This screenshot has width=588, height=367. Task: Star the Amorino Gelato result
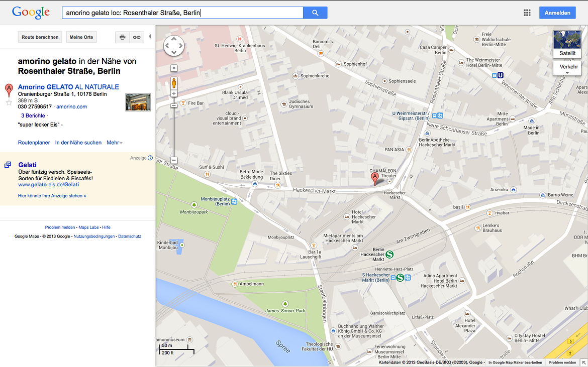tap(9, 102)
